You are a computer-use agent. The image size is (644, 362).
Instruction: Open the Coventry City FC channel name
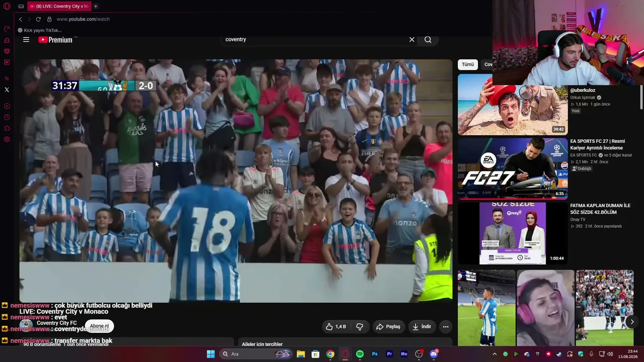pos(57,323)
